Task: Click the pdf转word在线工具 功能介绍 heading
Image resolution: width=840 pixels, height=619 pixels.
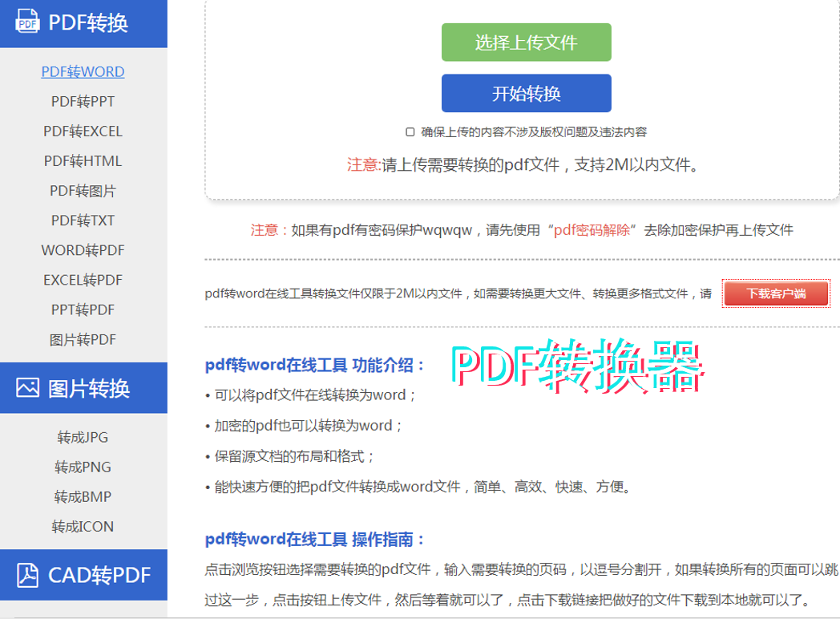Action: click(315, 366)
